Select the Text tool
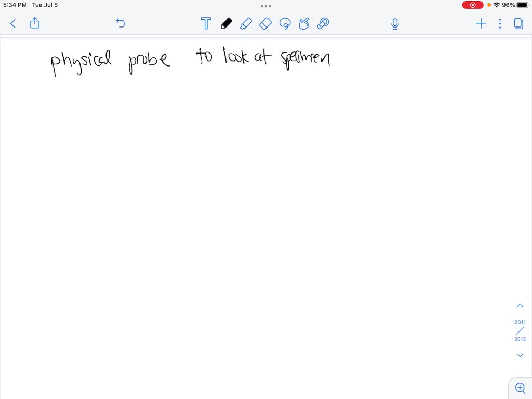The height and width of the screenshot is (399, 532). (x=206, y=23)
